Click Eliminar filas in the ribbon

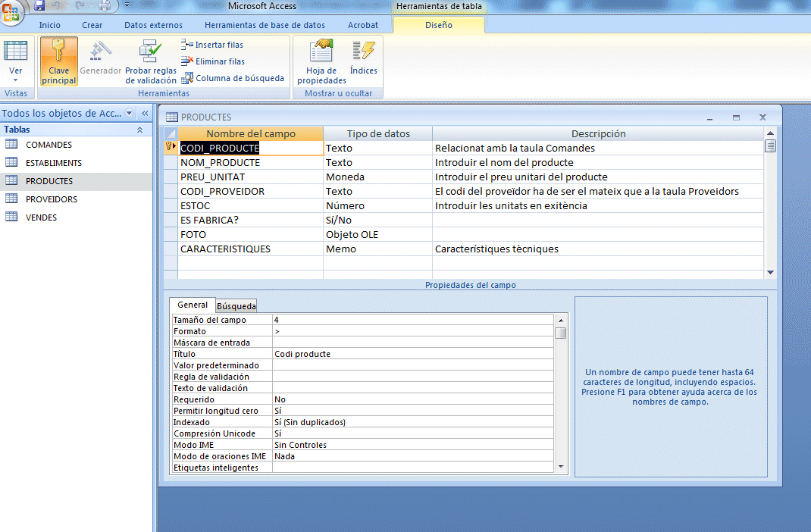[x=213, y=61]
